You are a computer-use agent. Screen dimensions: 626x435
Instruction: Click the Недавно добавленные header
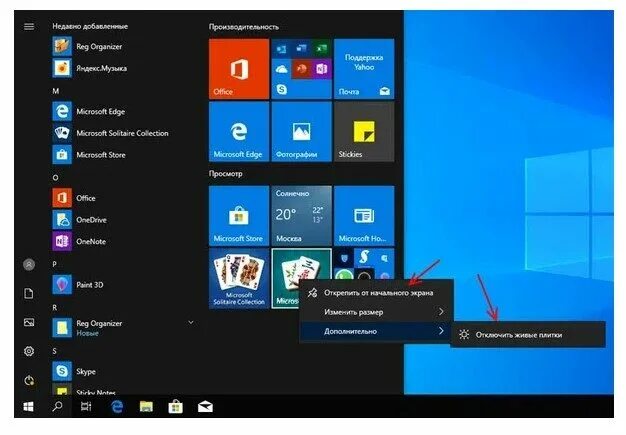tap(90, 26)
